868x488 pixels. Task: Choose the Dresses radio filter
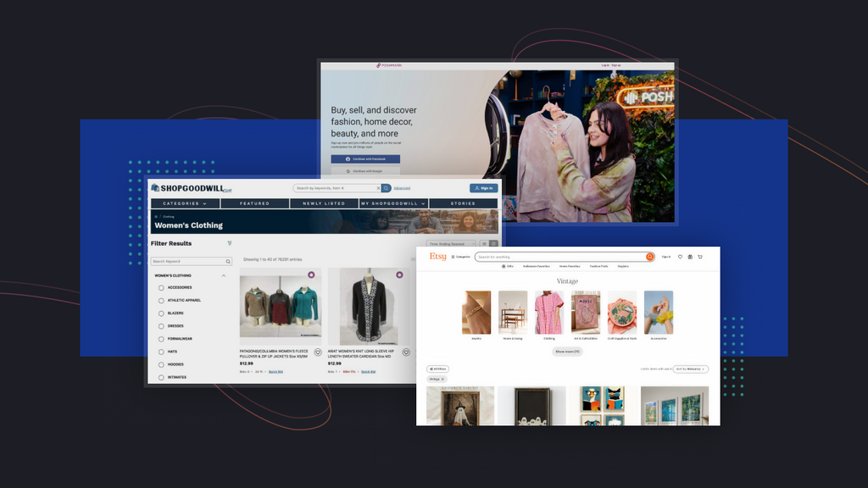tap(161, 326)
